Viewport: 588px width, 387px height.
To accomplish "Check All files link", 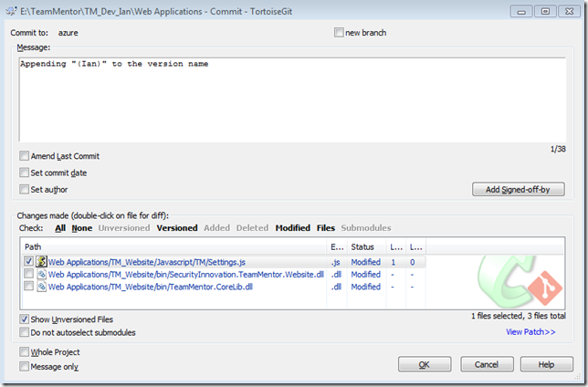I will click(60, 228).
